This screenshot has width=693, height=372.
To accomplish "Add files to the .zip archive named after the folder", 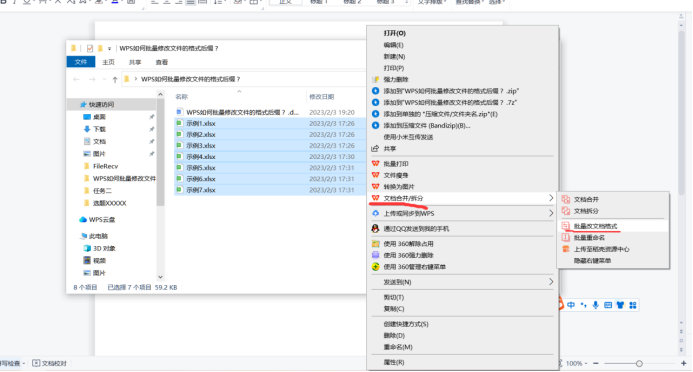I will coord(451,91).
